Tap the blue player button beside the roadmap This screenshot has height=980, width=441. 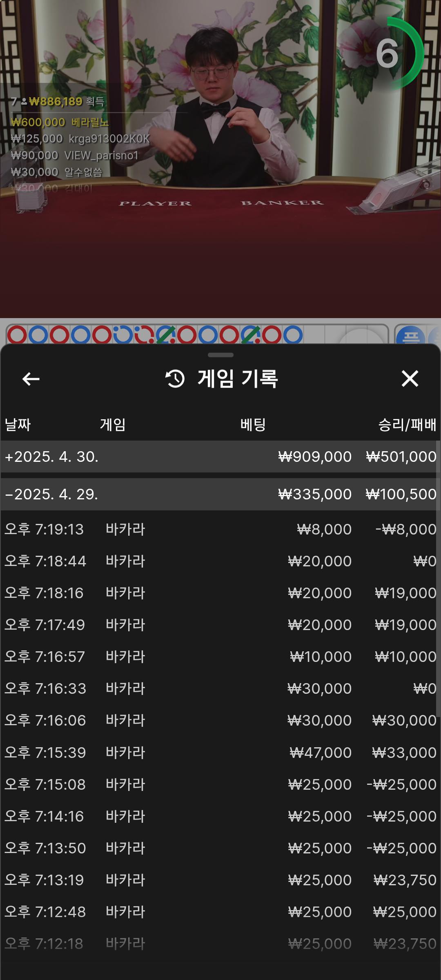point(410,336)
